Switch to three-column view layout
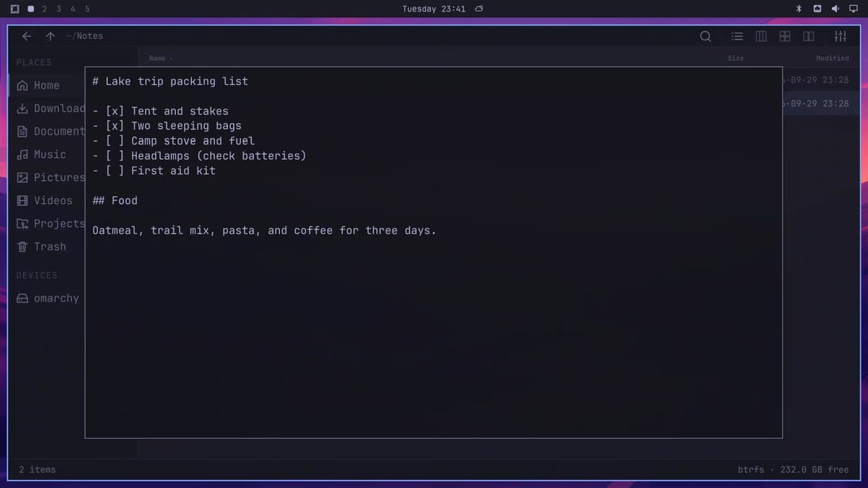The image size is (868, 488). [761, 36]
